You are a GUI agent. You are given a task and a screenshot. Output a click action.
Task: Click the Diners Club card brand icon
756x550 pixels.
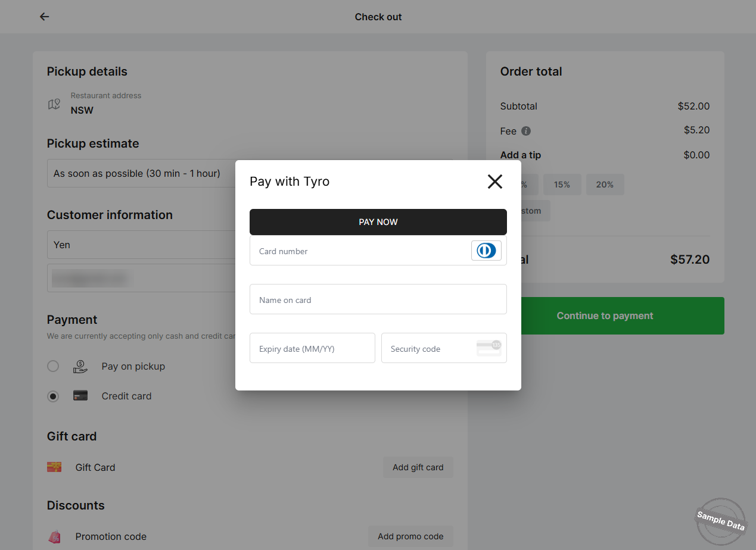[486, 251]
